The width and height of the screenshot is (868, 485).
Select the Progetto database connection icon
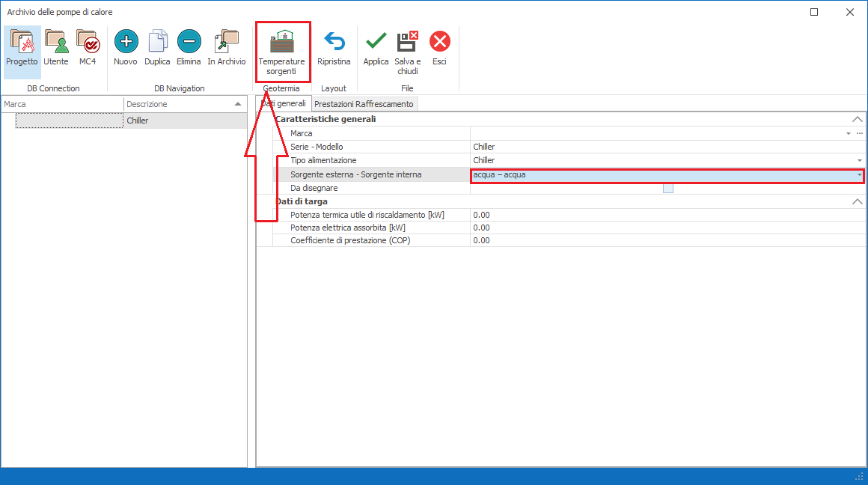click(x=22, y=48)
